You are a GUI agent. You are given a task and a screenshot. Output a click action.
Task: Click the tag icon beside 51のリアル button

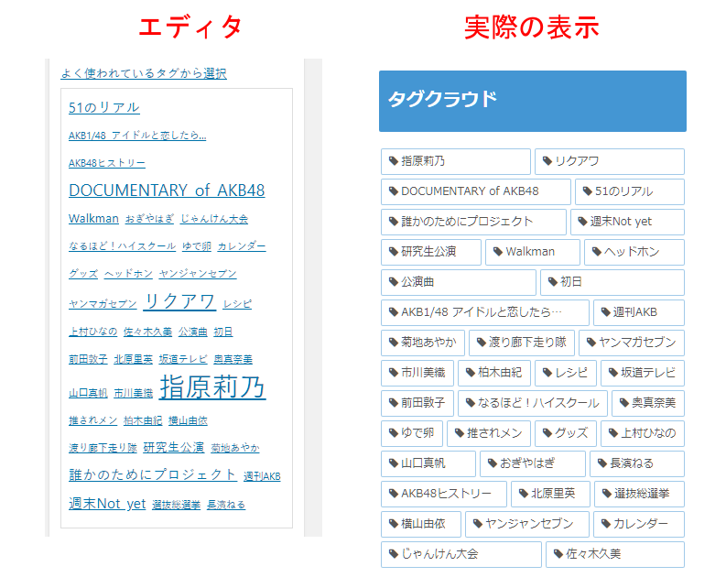click(x=588, y=191)
